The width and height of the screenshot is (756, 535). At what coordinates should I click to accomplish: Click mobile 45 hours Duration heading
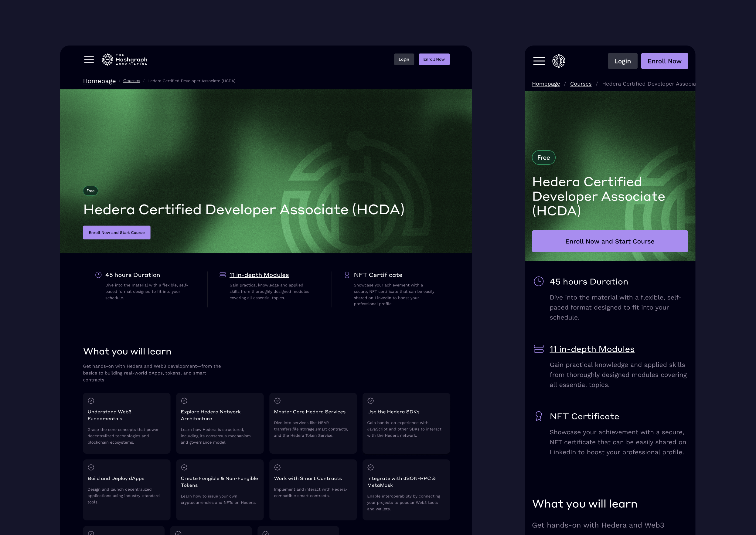click(589, 282)
